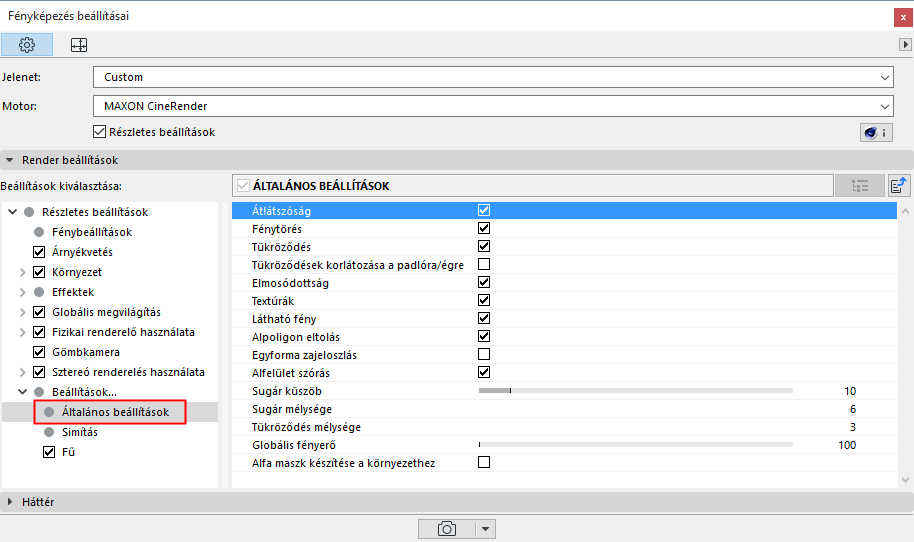Screen dimensions: 914x542
Task: Click the CineRender info icon button
Action: coord(876,133)
